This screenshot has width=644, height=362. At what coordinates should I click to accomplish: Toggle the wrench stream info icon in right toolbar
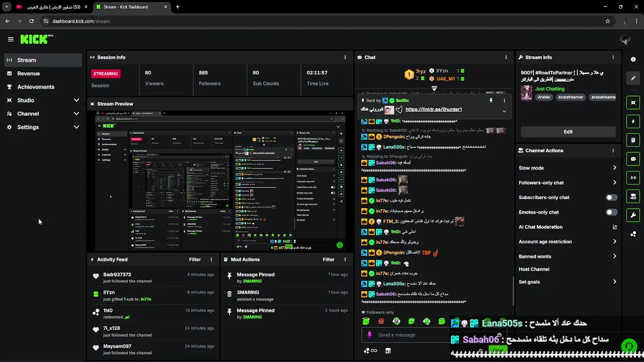(x=633, y=215)
